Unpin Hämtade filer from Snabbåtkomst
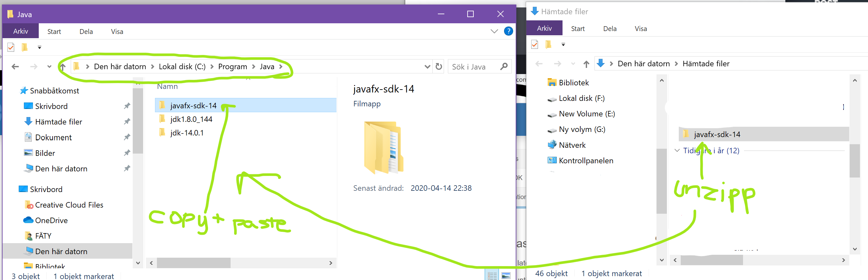 point(127,122)
